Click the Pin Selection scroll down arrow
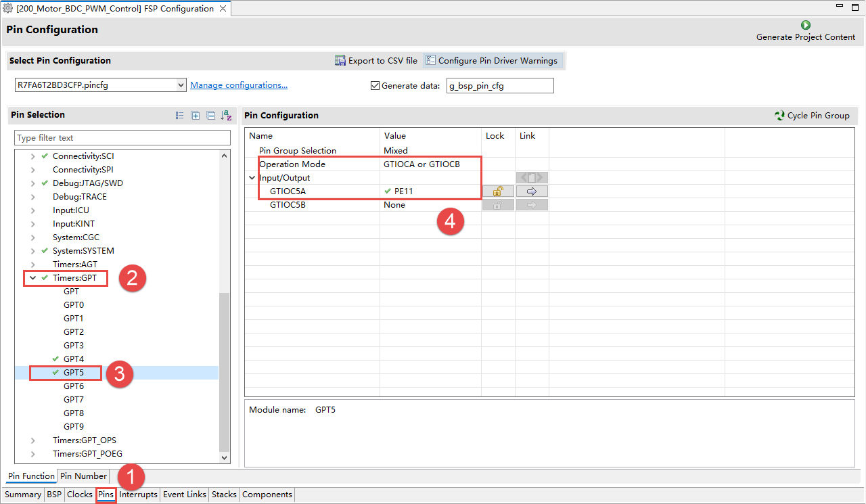Screen dimensions: 866x504 click(x=225, y=458)
